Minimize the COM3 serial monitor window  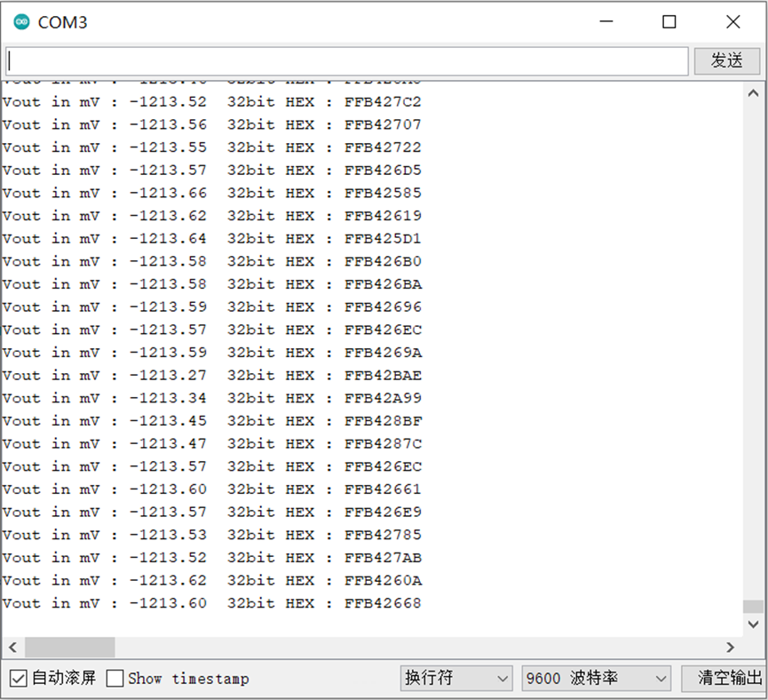607,21
